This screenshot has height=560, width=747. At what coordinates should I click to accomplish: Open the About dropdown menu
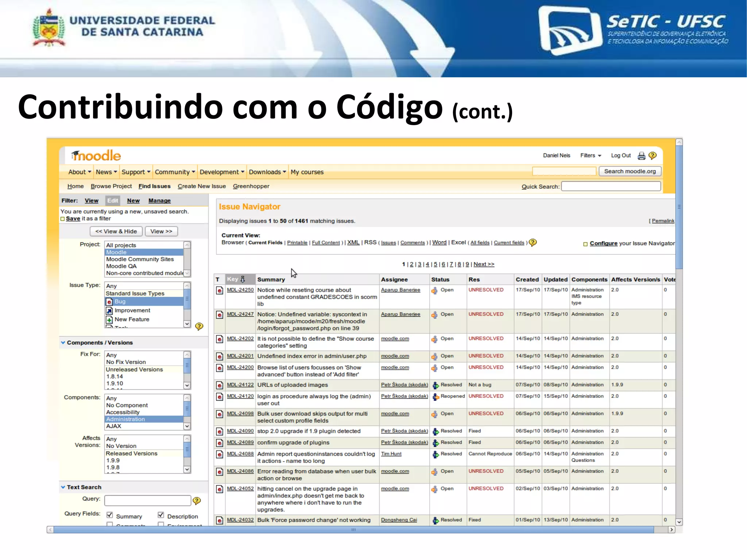[x=80, y=172]
